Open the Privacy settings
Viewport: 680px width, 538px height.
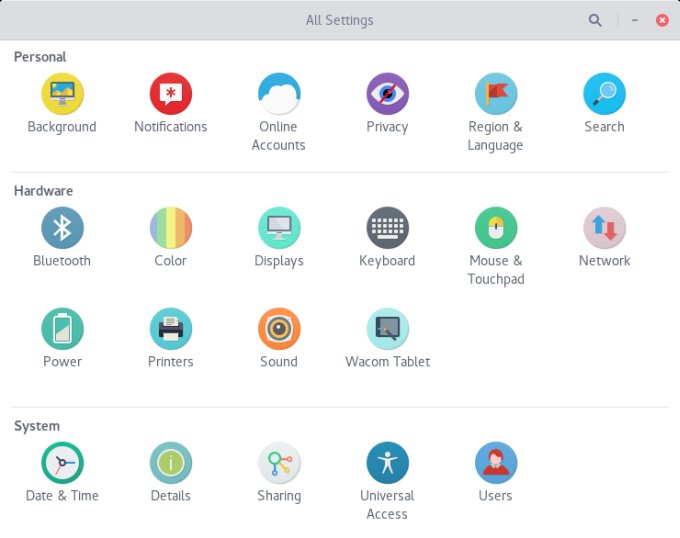point(387,95)
